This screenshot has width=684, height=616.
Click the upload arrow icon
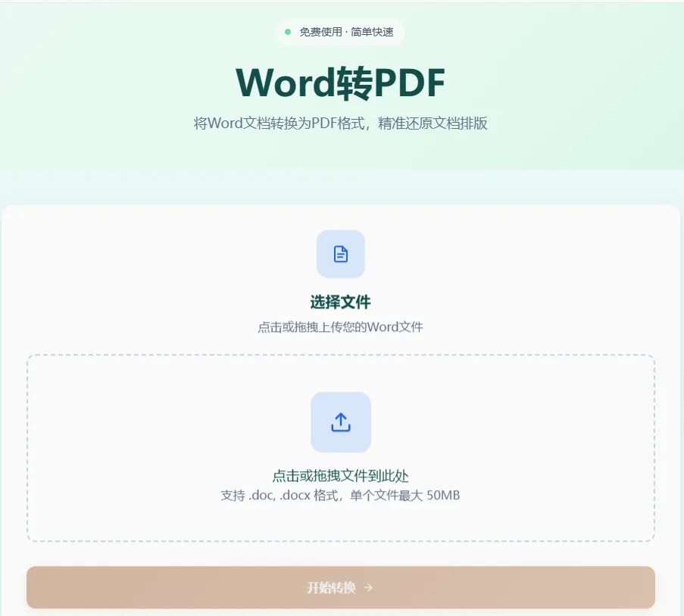(341, 422)
